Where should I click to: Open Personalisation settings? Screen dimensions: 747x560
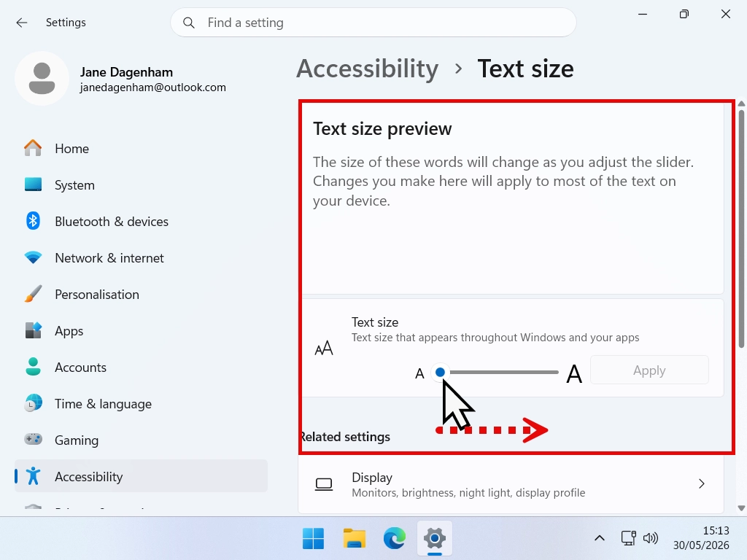pos(141,295)
